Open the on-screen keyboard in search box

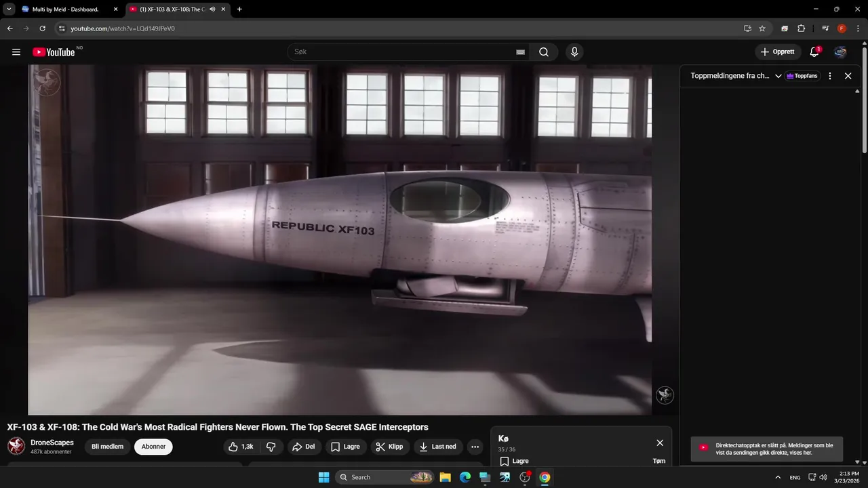coord(520,52)
